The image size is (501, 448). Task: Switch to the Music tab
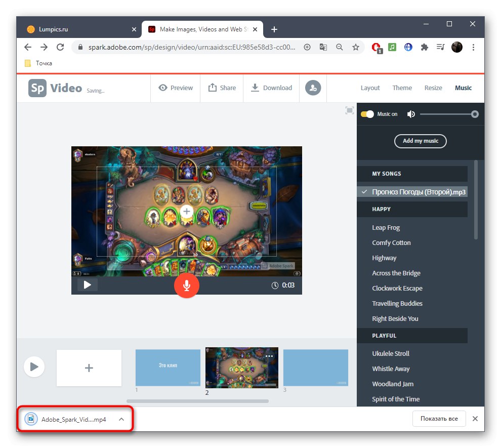(x=463, y=88)
